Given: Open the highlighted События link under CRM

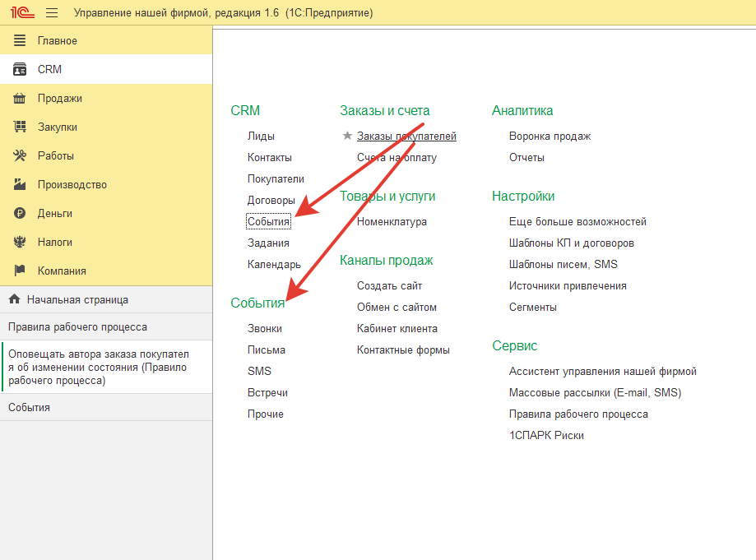Looking at the screenshot, I should [x=268, y=221].
